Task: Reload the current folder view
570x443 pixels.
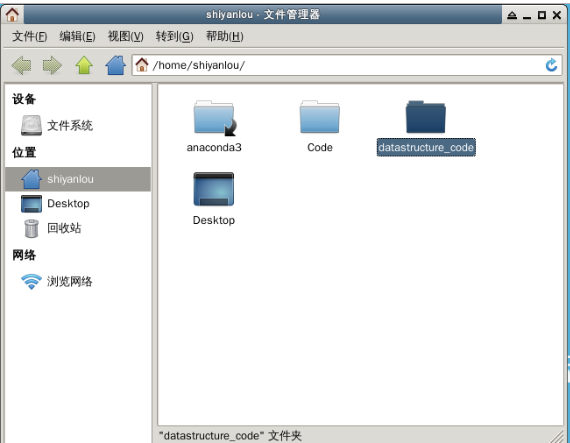Action: (x=551, y=65)
